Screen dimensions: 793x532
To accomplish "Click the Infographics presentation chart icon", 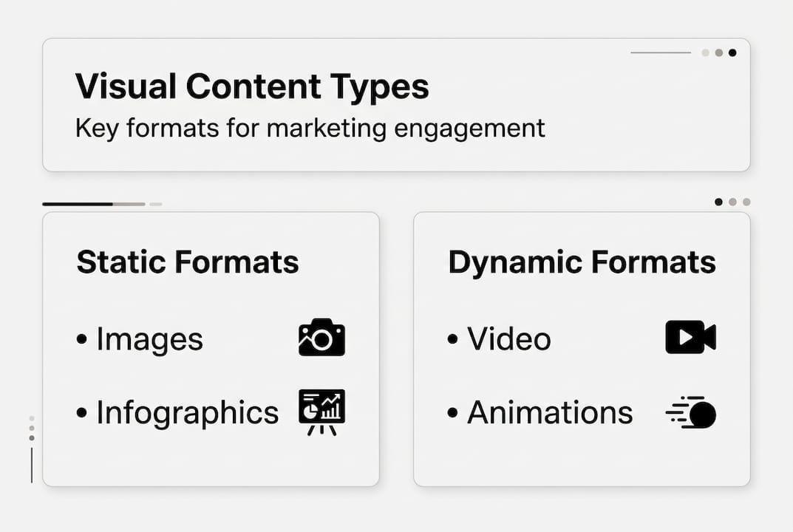I will point(321,412).
